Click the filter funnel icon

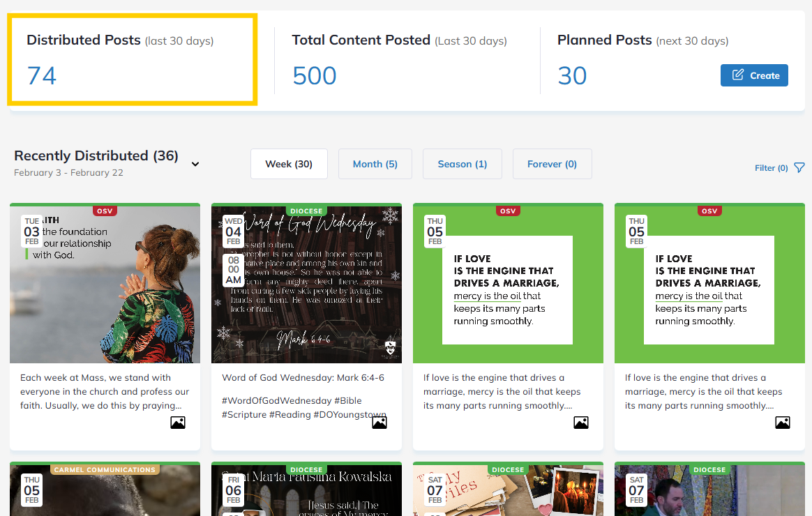pos(799,167)
